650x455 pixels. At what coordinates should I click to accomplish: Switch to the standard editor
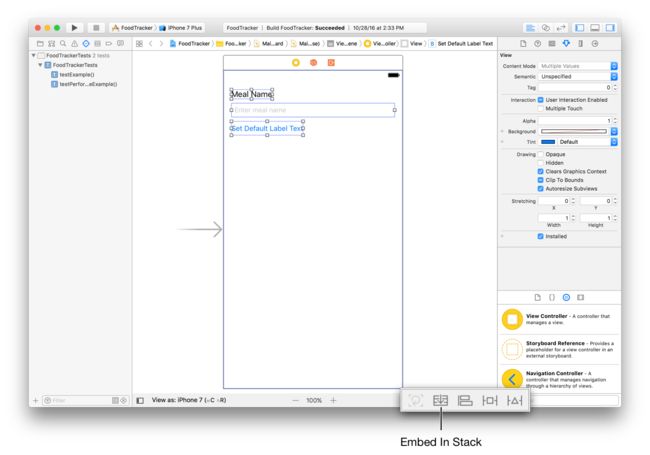(530, 28)
